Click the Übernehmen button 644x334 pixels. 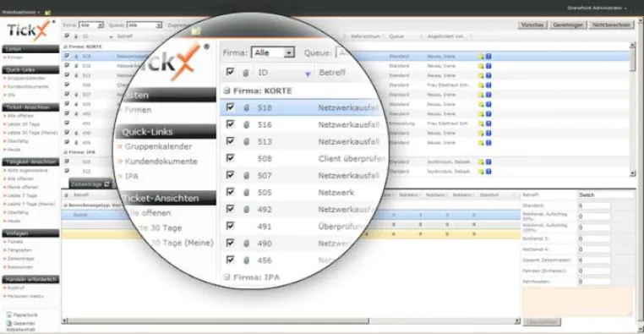(x=542, y=322)
